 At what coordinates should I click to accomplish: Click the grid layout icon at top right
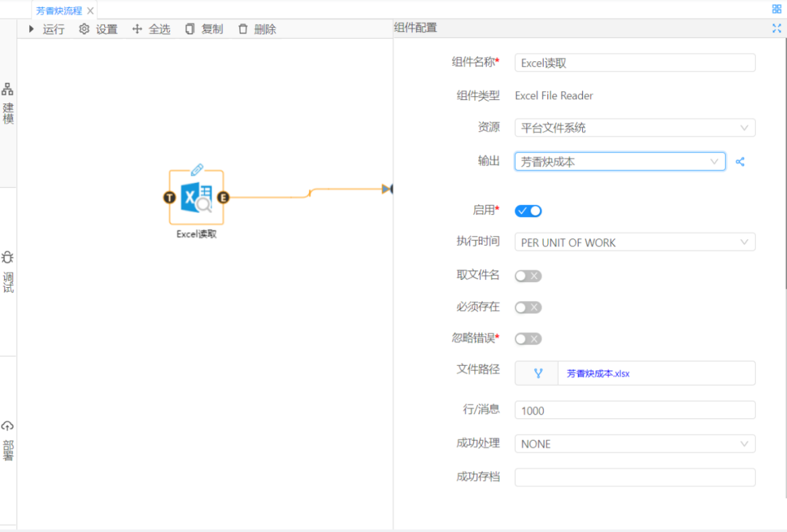coord(776,9)
